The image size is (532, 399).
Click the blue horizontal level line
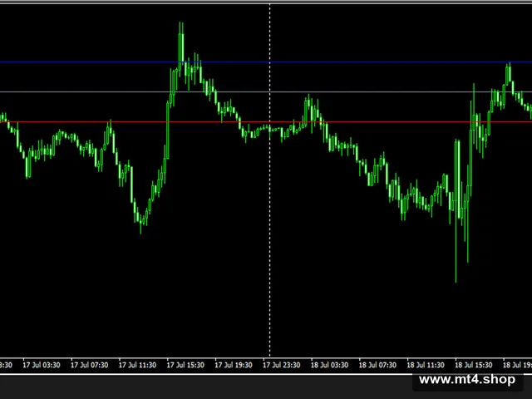coord(266,62)
